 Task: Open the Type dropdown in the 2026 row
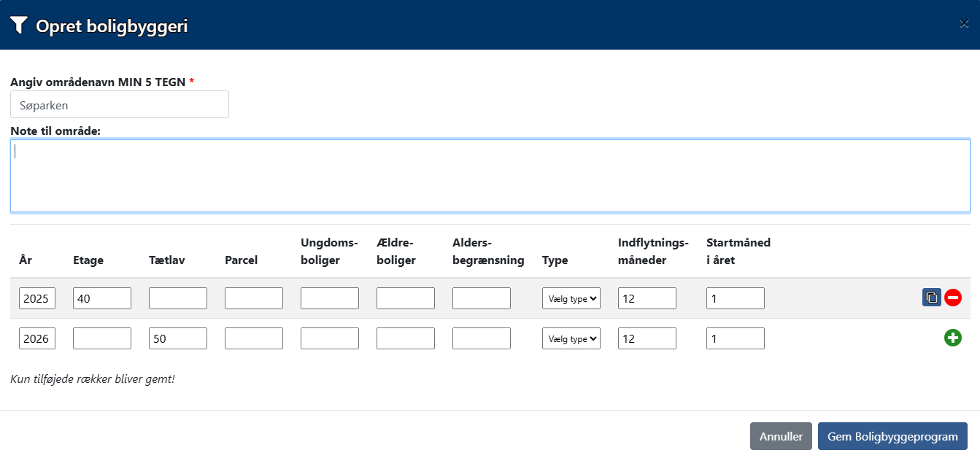click(x=571, y=338)
